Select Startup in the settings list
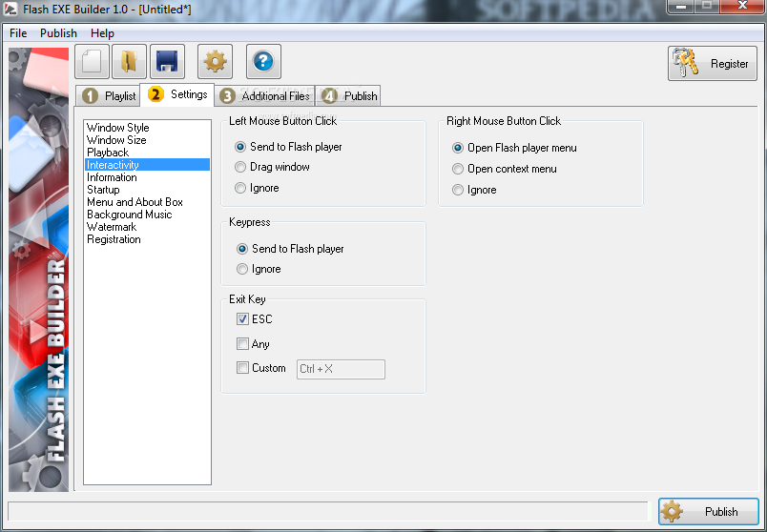767x532 pixels. click(x=147, y=189)
